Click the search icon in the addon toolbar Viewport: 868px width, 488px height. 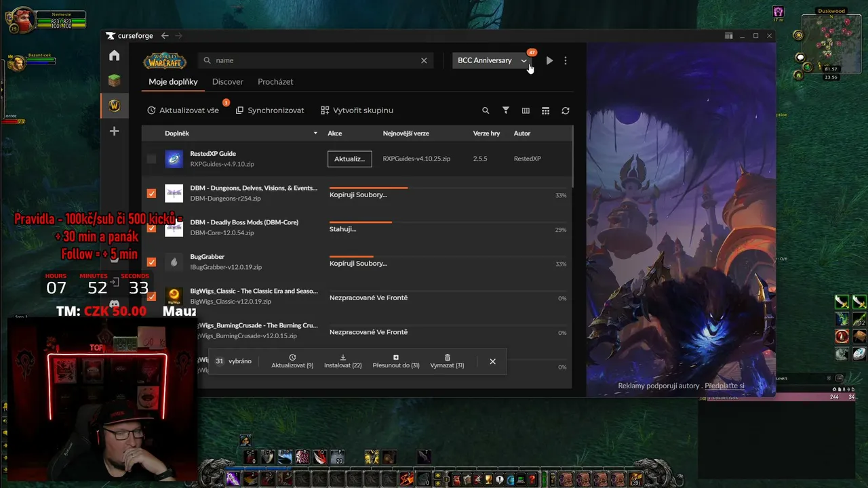(x=486, y=110)
